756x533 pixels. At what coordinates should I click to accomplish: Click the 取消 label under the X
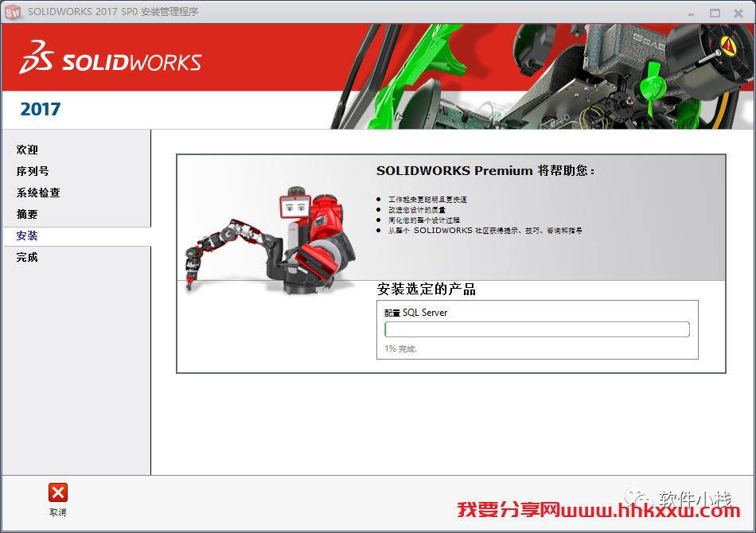[x=58, y=512]
